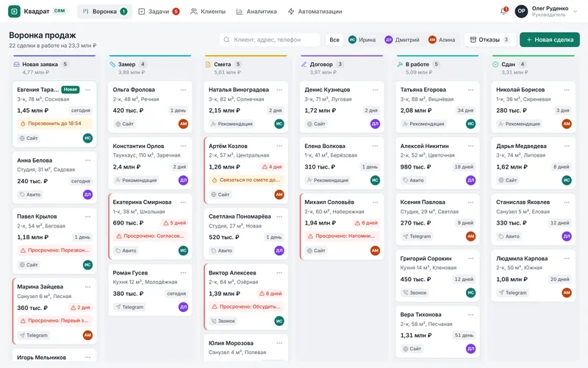Open Просрочено: Напомни... alert on Михаил Соловьёв
The image size is (588, 368).
click(342, 236)
